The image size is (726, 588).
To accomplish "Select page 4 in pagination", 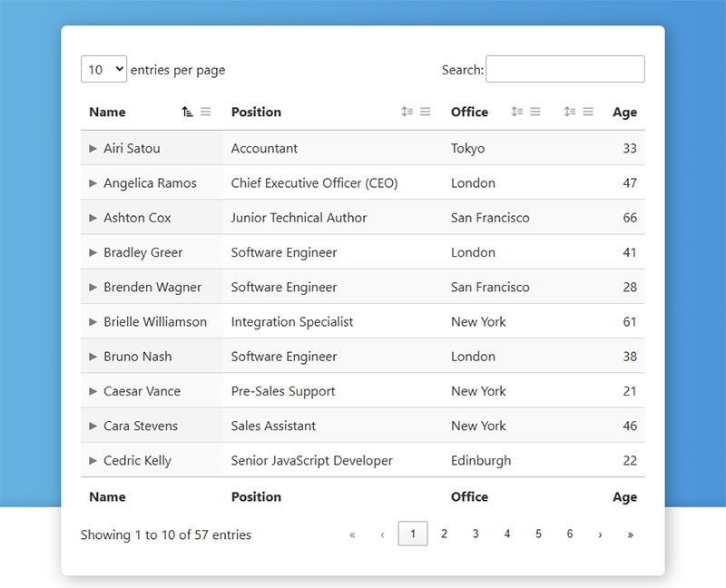I will (x=507, y=534).
